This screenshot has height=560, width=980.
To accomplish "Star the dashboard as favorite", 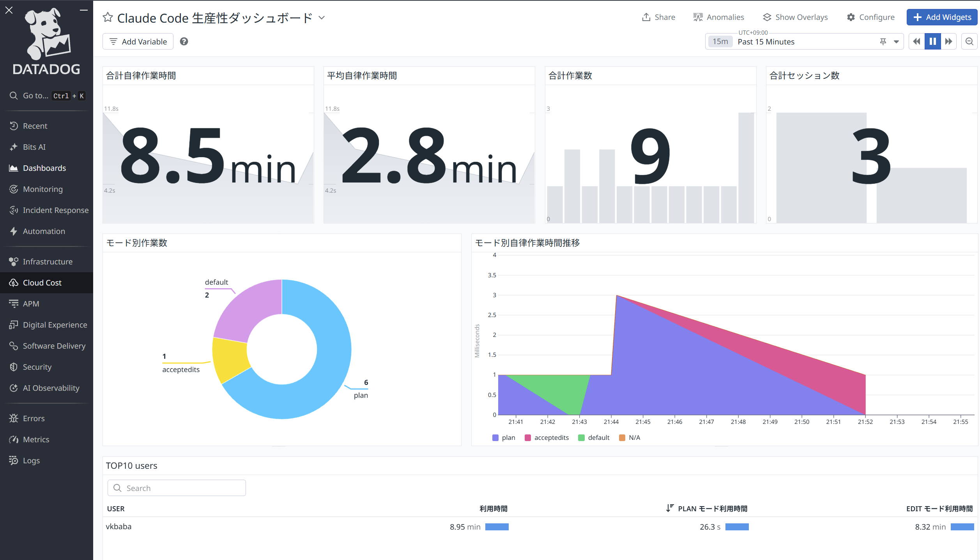I will click(x=108, y=18).
